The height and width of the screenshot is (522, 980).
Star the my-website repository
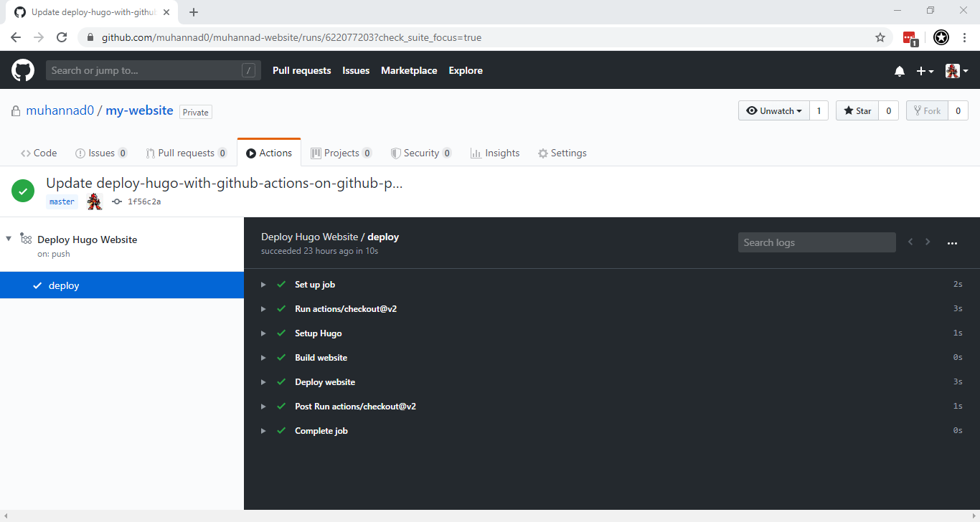[x=857, y=110]
